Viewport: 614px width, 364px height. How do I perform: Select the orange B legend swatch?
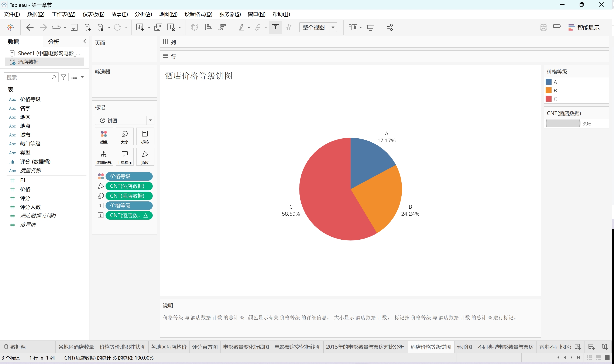548,90
